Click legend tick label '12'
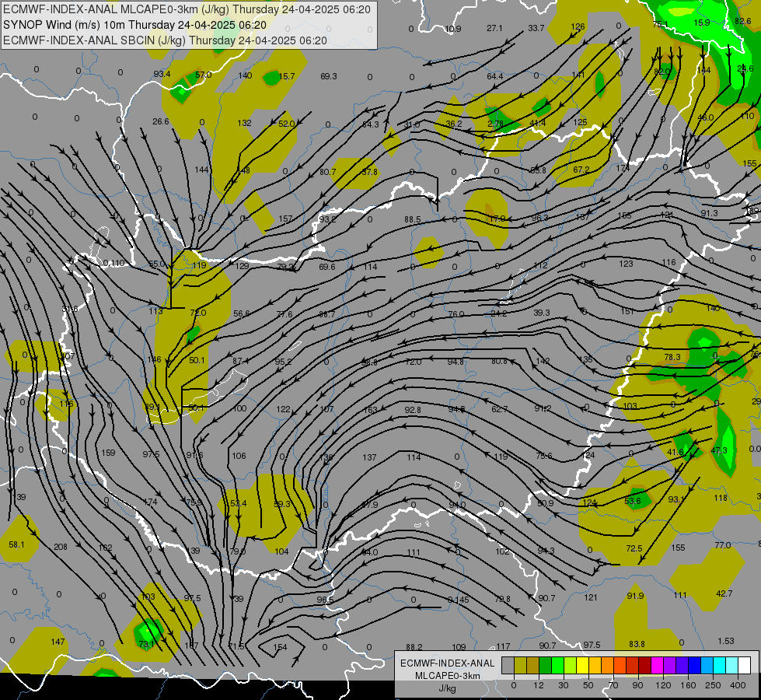 point(538,685)
